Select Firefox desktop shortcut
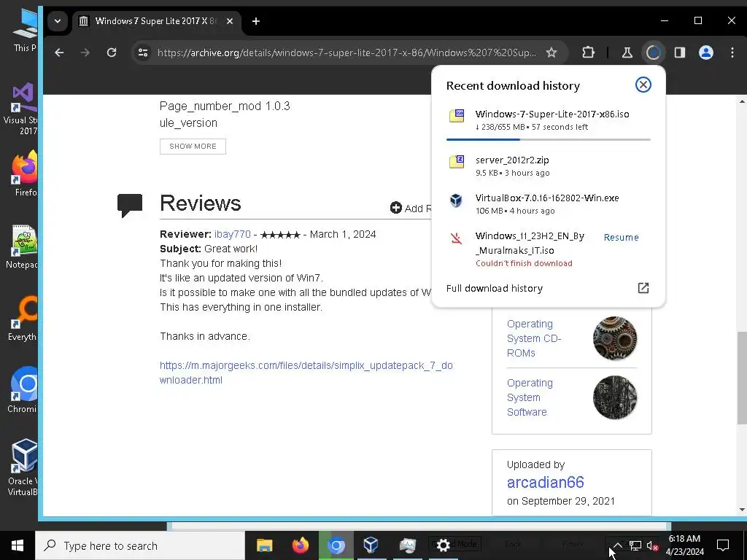The width and height of the screenshot is (747, 560). 24,174
